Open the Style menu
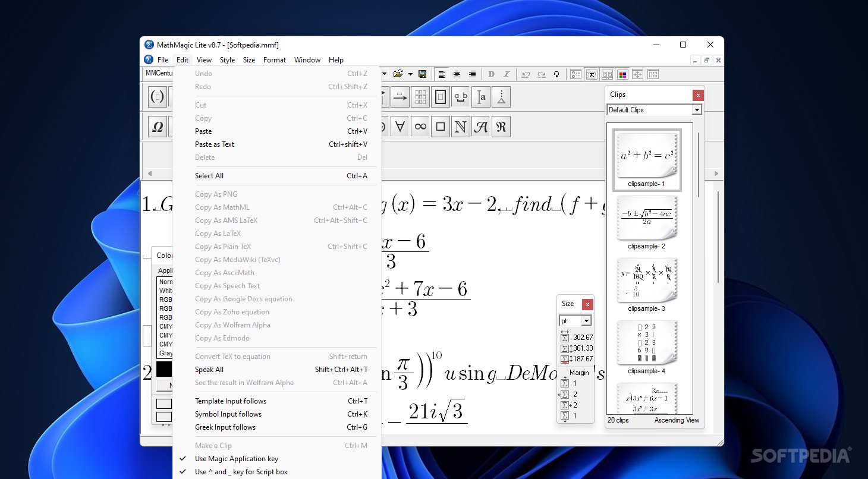 pyautogui.click(x=227, y=60)
